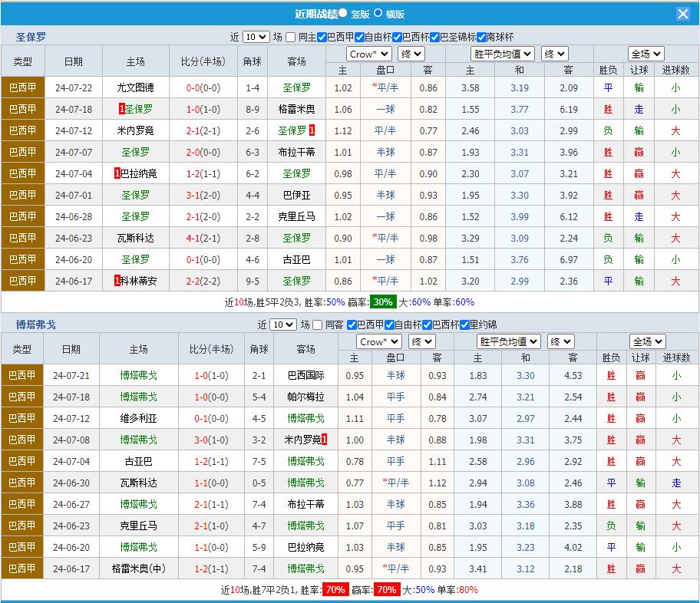
Task: Select the 横版 layout radio button
Action: [x=378, y=13]
